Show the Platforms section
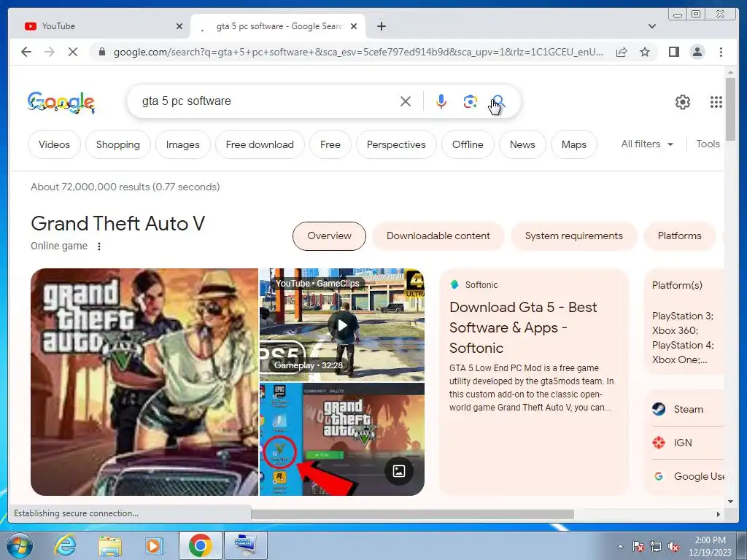Image resolution: width=747 pixels, height=560 pixels. pos(680,236)
